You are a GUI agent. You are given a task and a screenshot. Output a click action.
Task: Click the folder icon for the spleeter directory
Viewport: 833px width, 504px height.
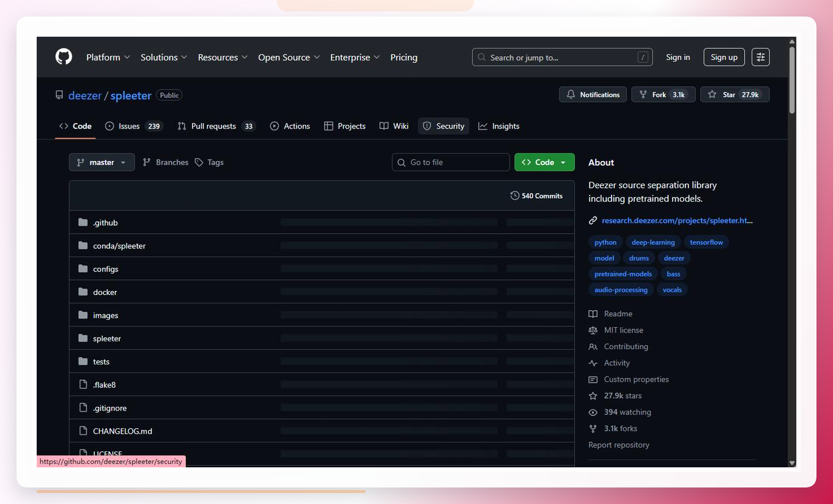83,338
